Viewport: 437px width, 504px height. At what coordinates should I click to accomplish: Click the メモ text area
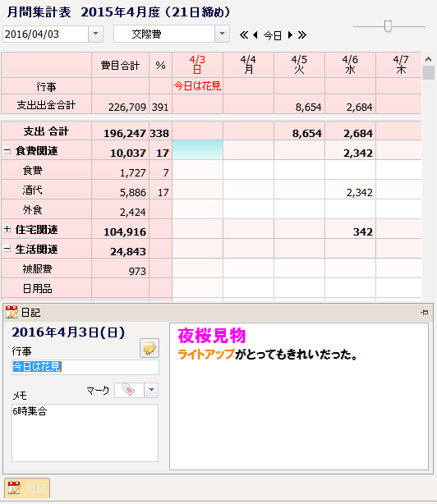tap(85, 433)
